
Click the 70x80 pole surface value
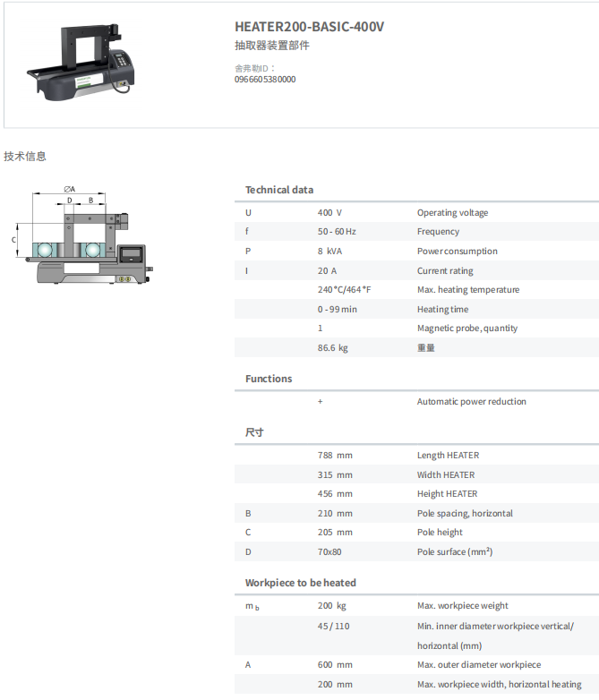click(x=329, y=552)
